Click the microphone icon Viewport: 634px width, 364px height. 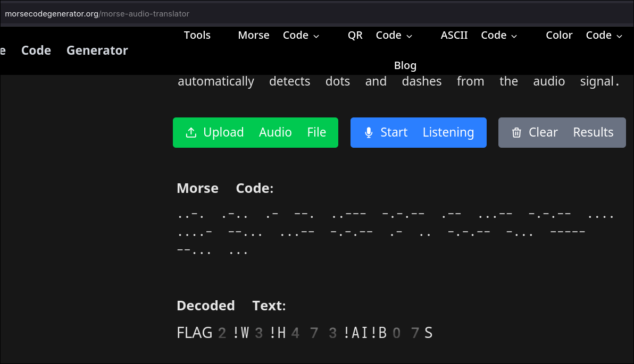(x=368, y=133)
